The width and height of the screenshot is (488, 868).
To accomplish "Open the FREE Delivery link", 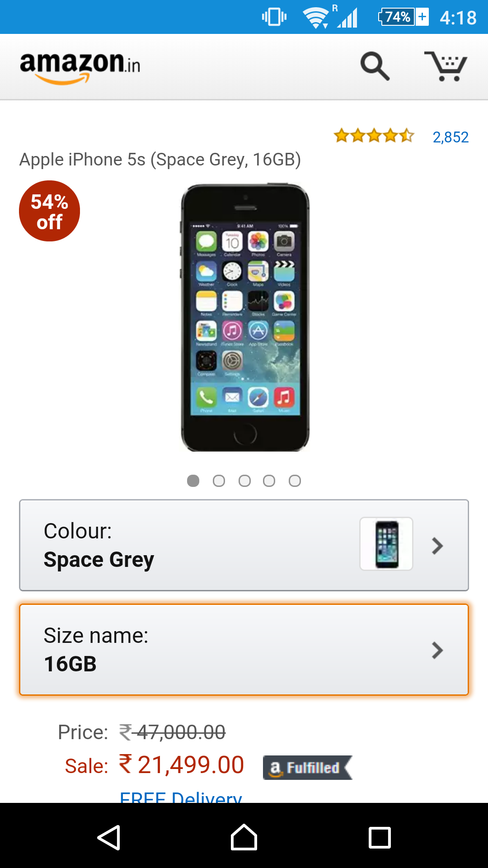I will (181, 796).
